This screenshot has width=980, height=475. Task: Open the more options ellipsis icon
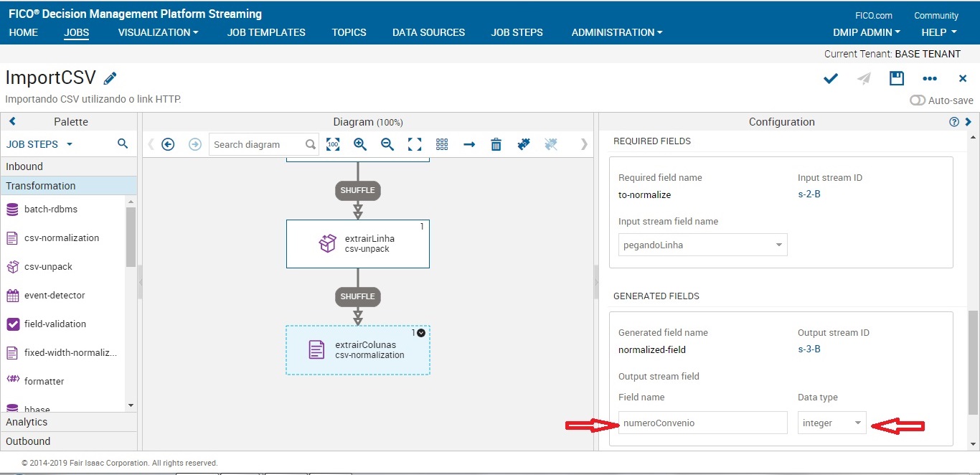point(930,79)
